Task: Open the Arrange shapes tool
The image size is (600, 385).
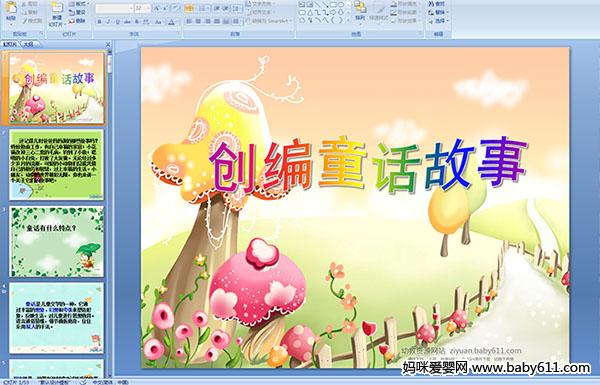Action: click(360, 11)
